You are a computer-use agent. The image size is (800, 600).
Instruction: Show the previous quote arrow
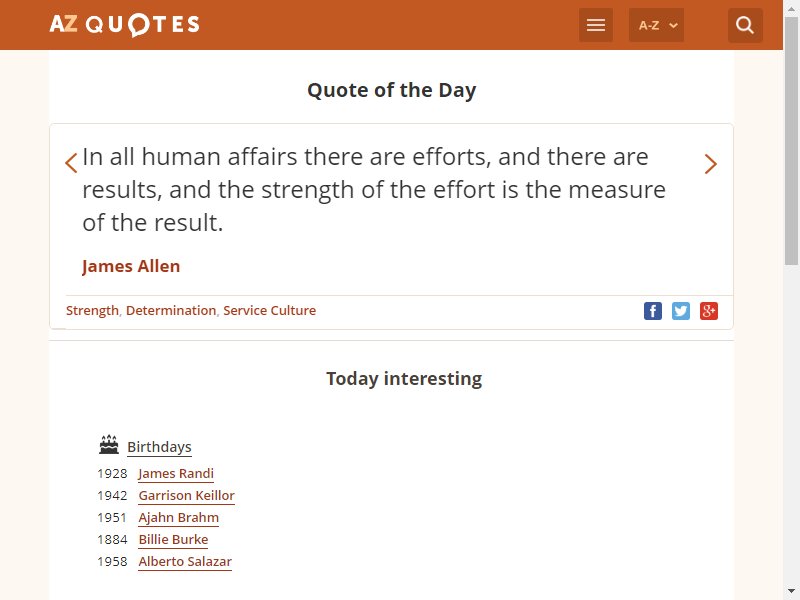click(71, 163)
